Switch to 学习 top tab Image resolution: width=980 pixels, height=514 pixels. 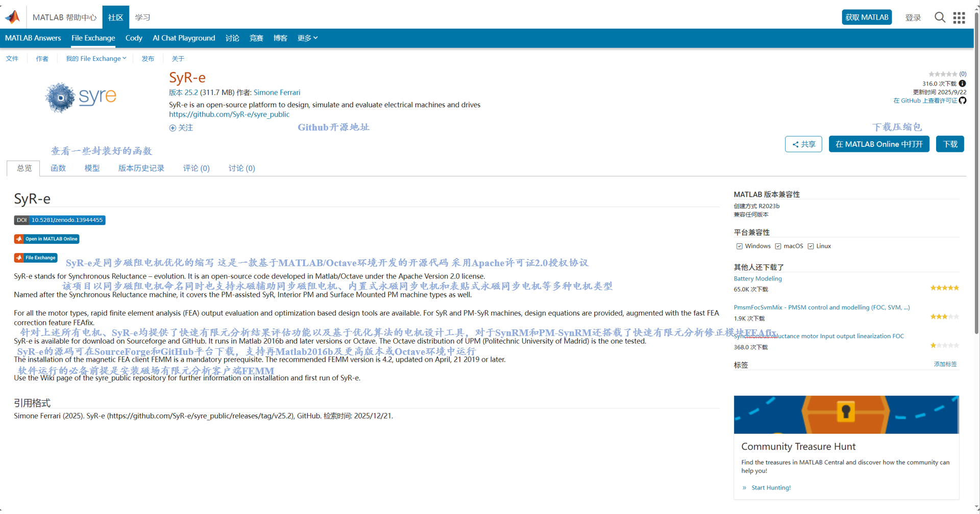click(x=142, y=17)
